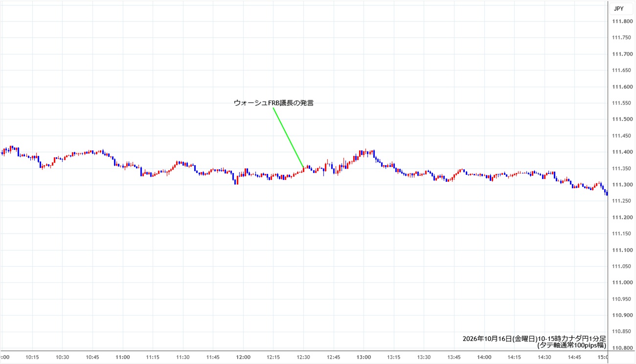
Task: Click the 110.900 price axis label
Action: click(x=622, y=315)
